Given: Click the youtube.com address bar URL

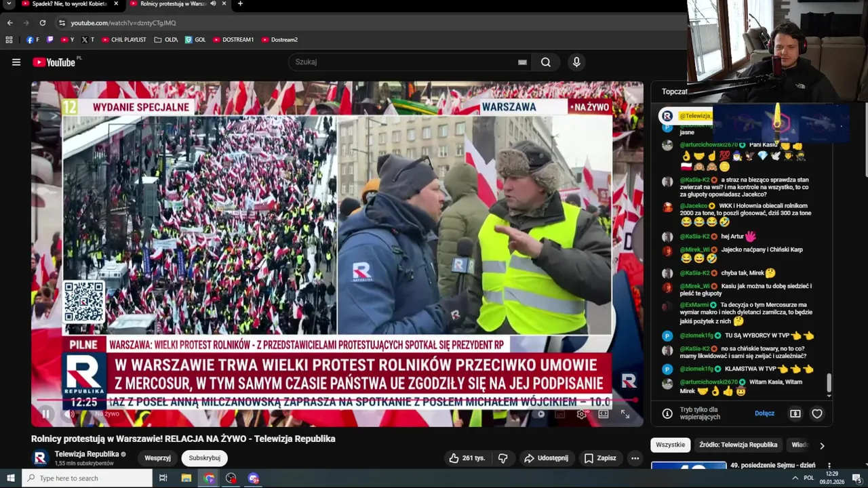Looking at the screenshot, I should click(123, 23).
